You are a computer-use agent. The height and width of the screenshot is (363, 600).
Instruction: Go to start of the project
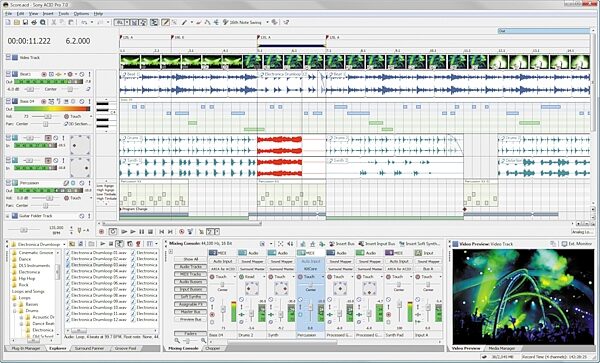click(161, 231)
